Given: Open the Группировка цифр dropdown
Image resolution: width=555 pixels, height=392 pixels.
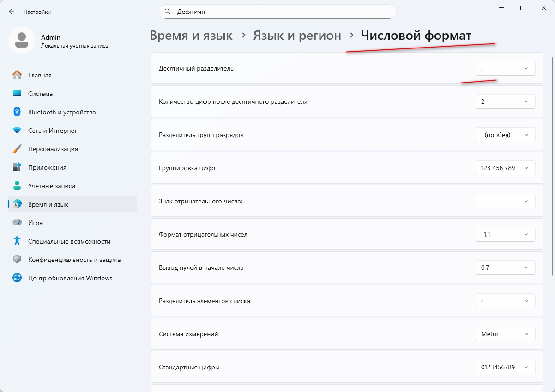Looking at the screenshot, I should coord(505,168).
